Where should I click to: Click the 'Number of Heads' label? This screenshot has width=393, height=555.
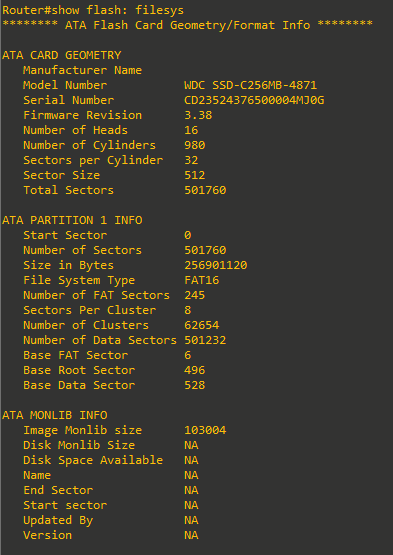click(75, 130)
